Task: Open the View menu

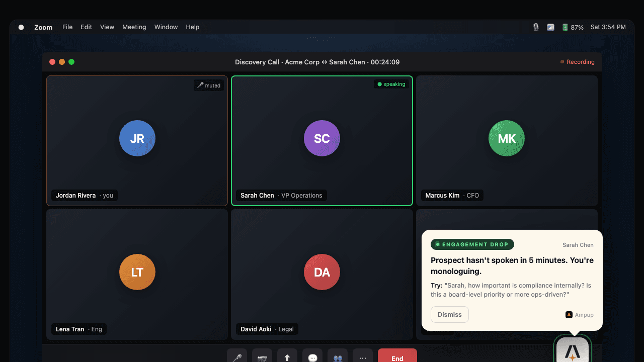Action: (107, 27)
